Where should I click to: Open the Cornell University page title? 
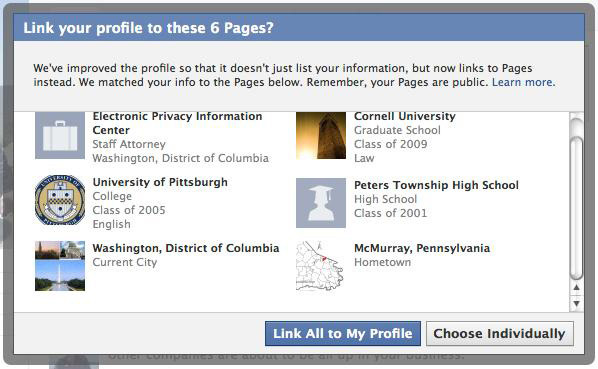(x=405, y=116)
